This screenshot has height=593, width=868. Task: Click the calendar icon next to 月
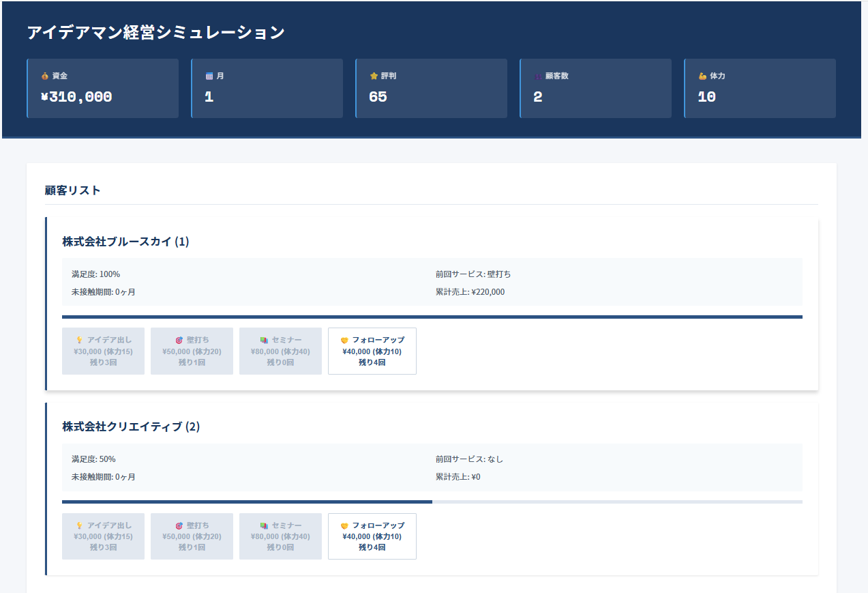pyautogui.click(x=209, y=76)
